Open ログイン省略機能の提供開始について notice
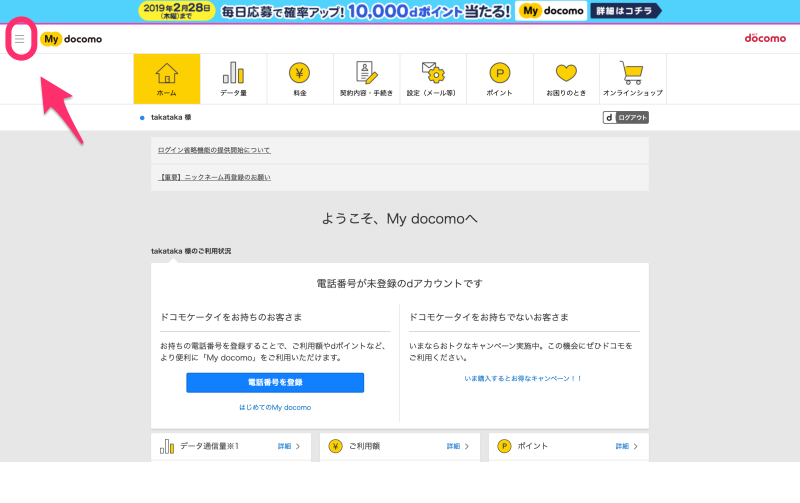 214,150
